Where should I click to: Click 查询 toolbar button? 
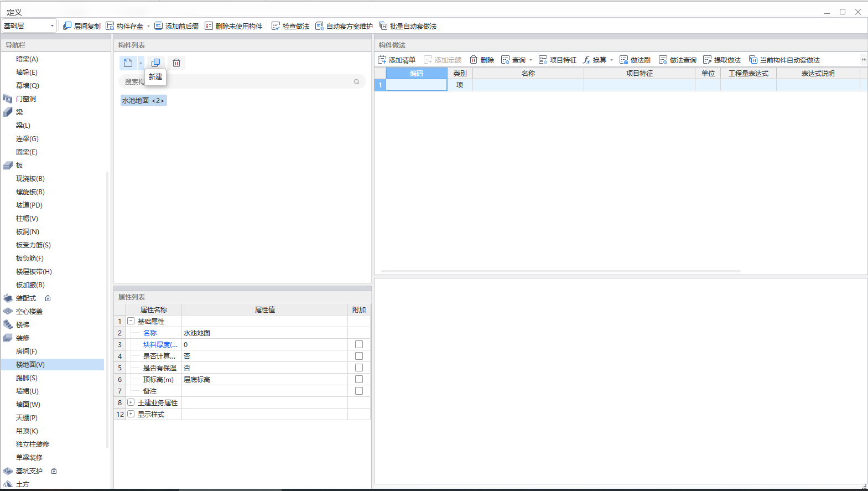[x=513, y=60]
